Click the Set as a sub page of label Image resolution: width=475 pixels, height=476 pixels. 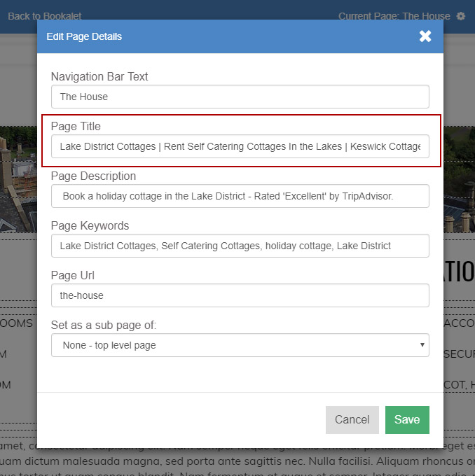pyautogui.click(x=102, y=325)
